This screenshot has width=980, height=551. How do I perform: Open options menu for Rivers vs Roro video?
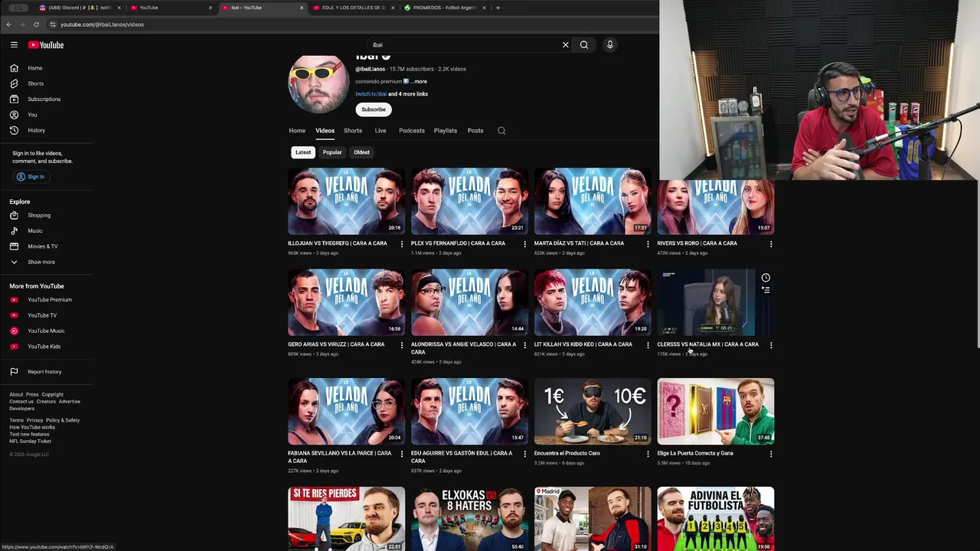(771, 244)
